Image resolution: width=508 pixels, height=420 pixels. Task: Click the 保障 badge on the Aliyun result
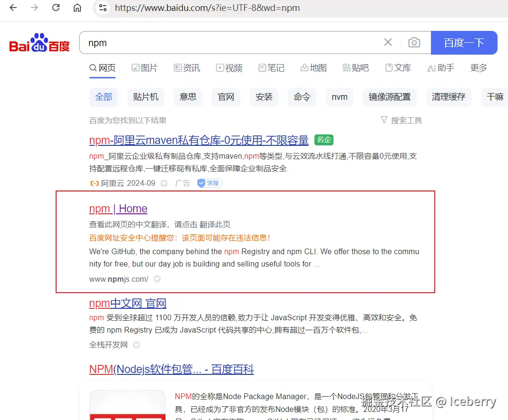209,183
